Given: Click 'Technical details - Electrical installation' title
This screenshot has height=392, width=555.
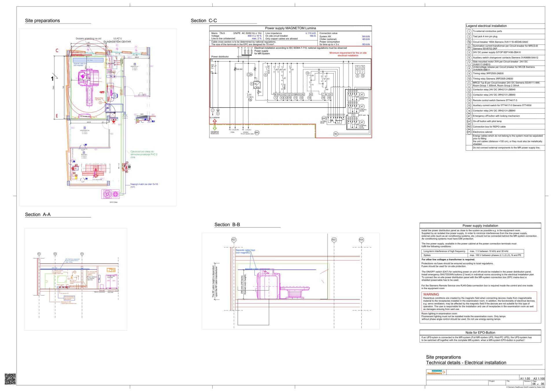Looking at the screenshot, I should tap(466, 363).
